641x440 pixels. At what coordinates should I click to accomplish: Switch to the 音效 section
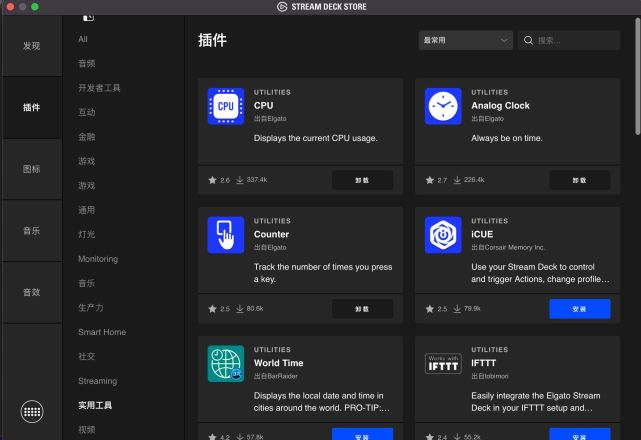point(32,292)
